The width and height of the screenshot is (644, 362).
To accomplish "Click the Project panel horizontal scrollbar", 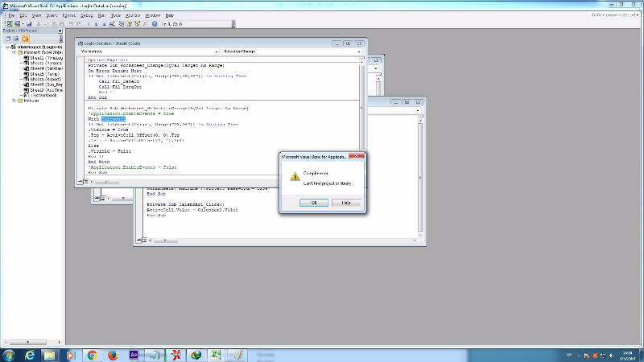I will (32, 342).
